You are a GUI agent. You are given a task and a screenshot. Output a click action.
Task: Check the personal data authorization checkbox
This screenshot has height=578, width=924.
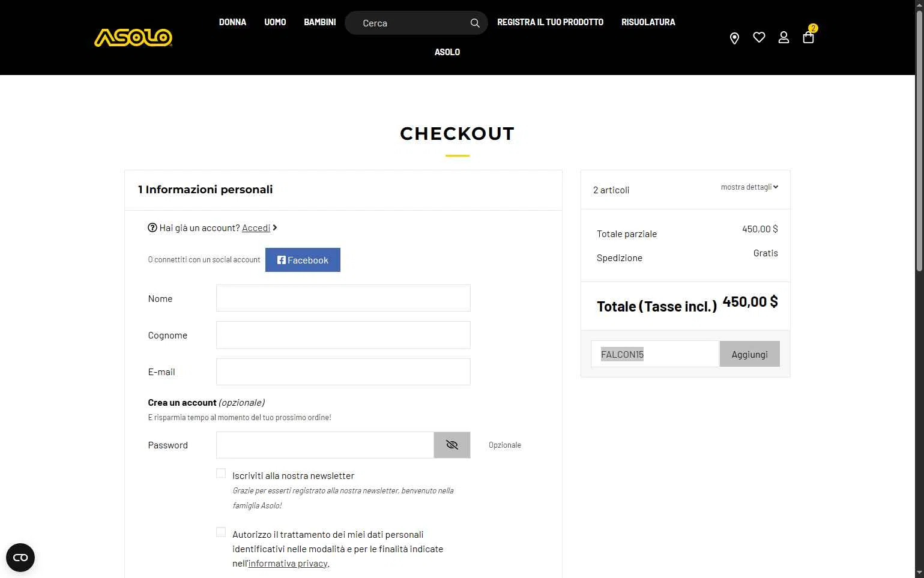(221, 532)
